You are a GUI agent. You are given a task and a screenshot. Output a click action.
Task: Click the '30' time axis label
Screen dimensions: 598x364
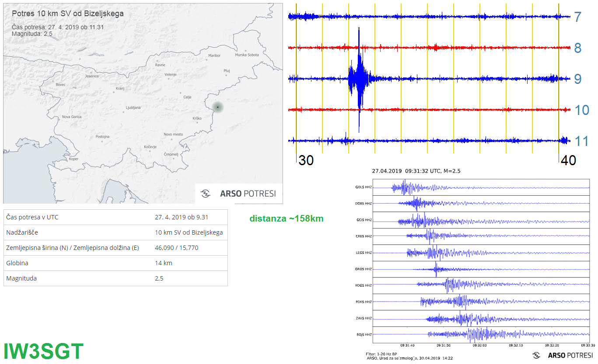tap(306, 160)
